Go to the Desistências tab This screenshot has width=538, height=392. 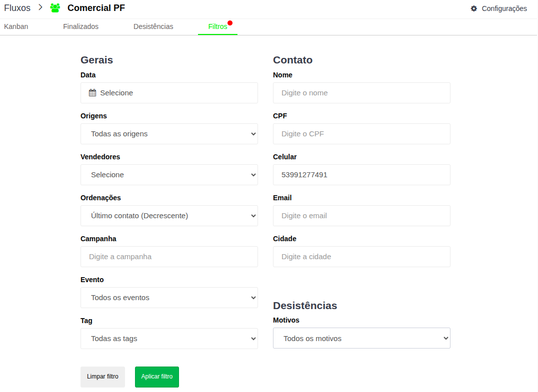[x=153, y=26]
